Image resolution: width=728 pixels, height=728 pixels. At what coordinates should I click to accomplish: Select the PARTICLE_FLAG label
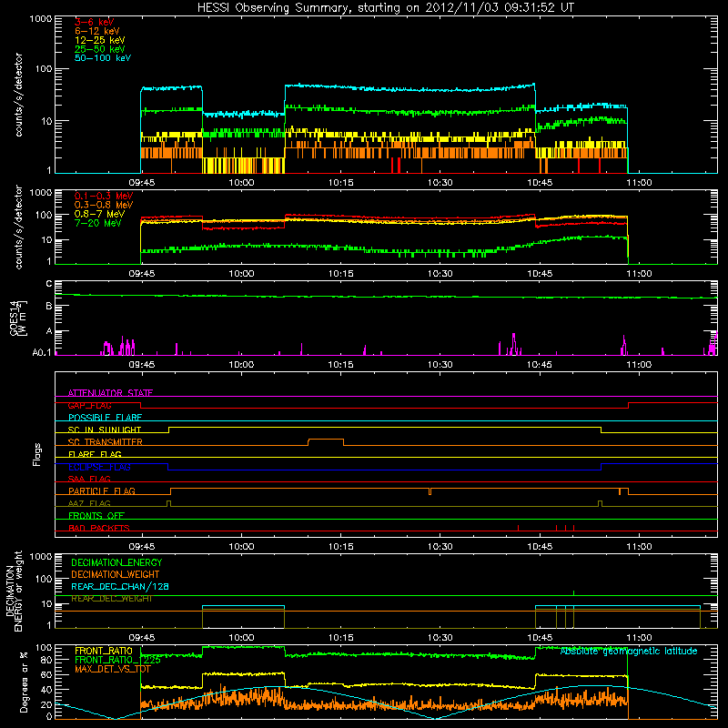click(x=102, y=491)
